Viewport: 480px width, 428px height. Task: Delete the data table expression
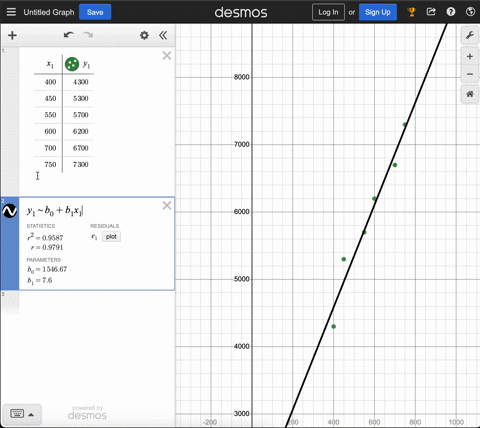[167, 55]
